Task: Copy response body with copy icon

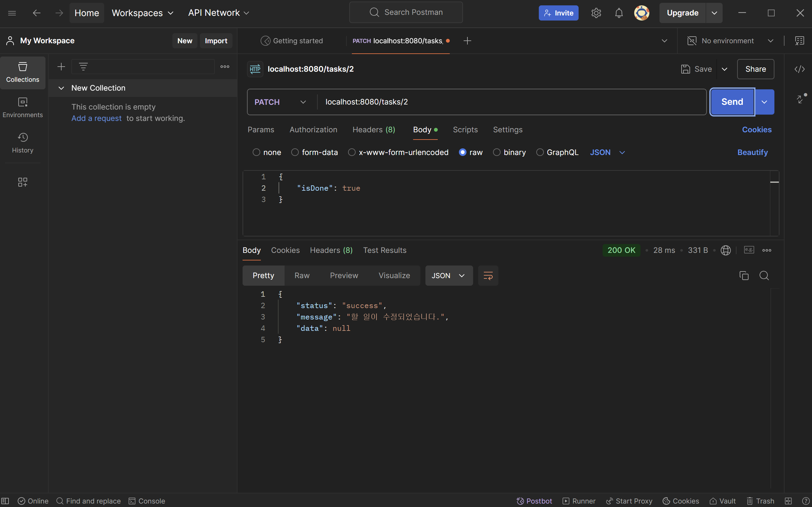Action: point(743,276)
